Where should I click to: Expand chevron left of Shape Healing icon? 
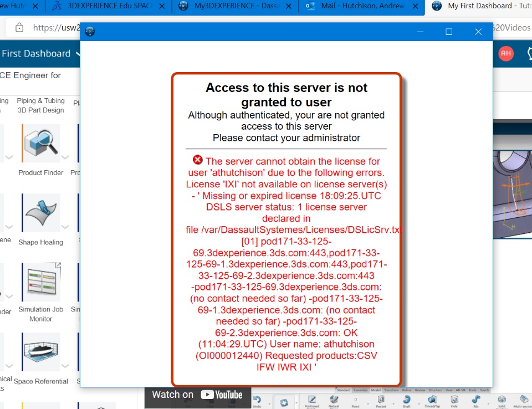point(9,227)
